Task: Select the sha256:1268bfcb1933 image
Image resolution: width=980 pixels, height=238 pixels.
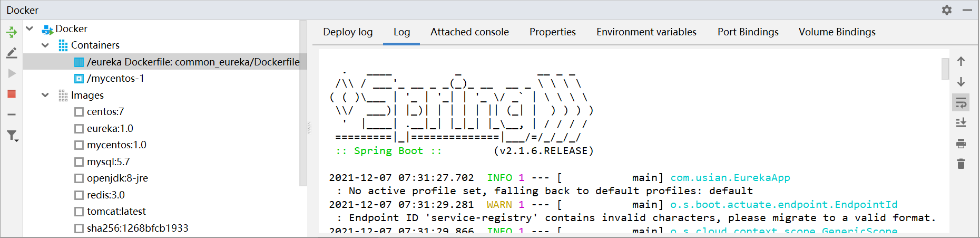Action: [x=138, y=229]
